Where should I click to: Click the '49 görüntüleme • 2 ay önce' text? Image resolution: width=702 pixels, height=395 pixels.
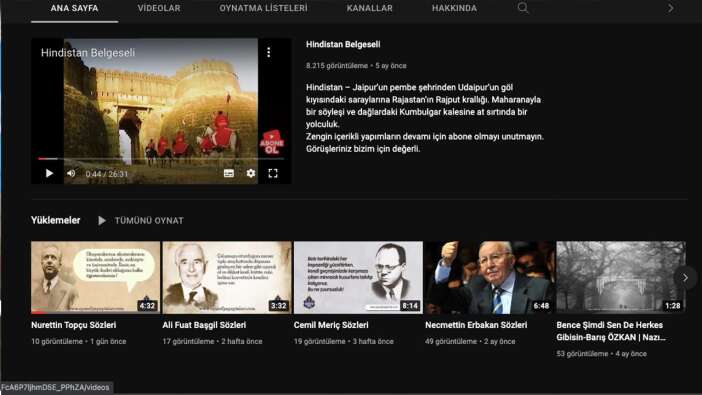pyautogui.click(x=470, y=341)
